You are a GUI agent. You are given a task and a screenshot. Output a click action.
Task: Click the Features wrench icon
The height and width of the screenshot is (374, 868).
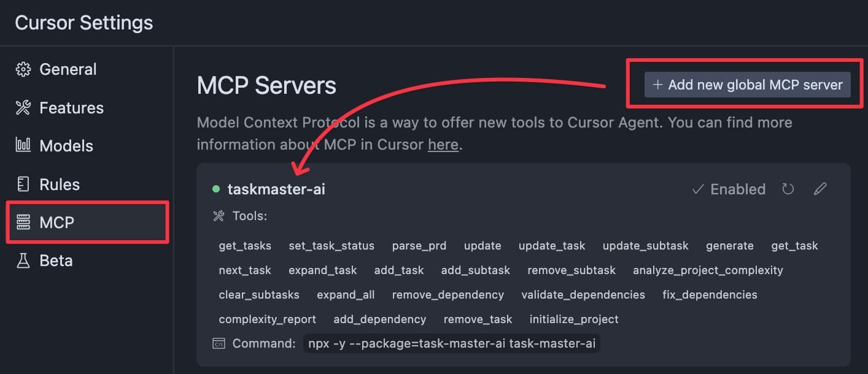pyautogui.click(x=23, y=108)
